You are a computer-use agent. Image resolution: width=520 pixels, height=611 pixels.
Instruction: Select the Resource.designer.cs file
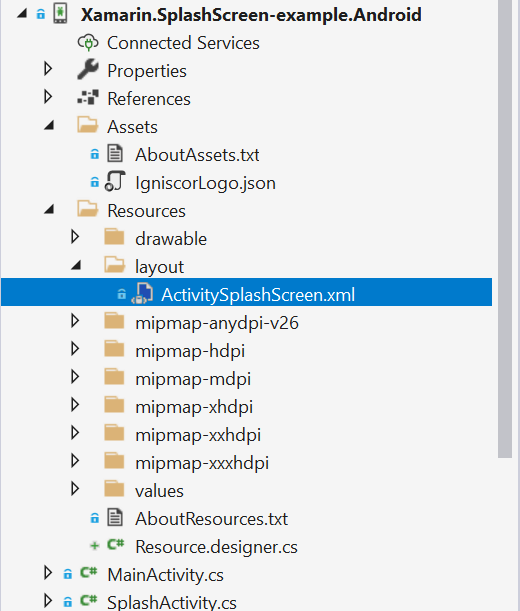click(x=216, y=547)
